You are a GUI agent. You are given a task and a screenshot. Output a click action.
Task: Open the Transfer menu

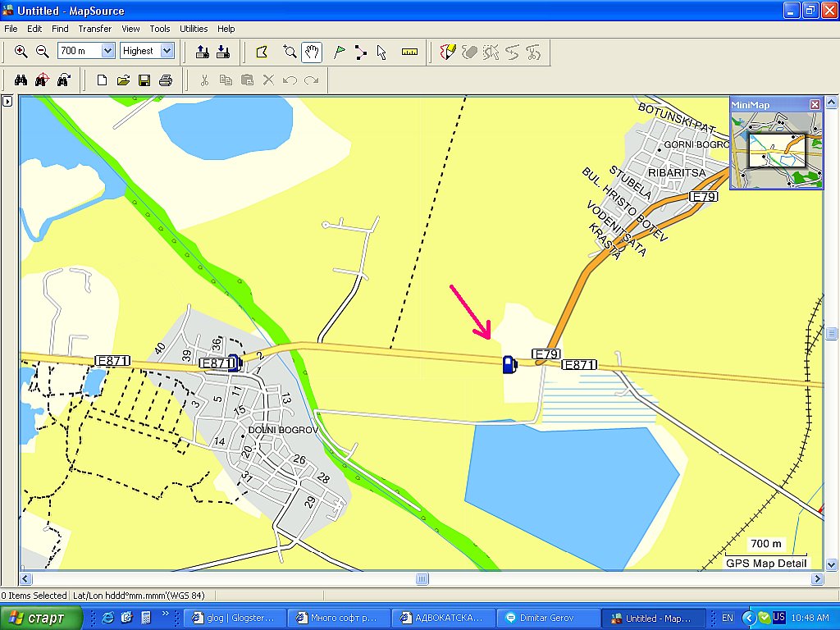[95, 29]
